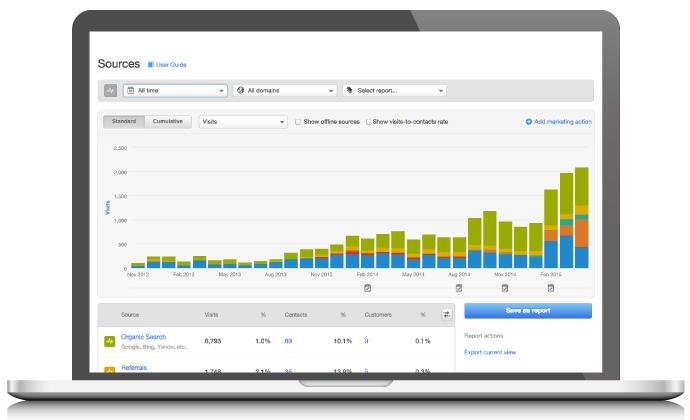Image resolution: width=690 pixels, height=420 pixels.
Task: Expand the All domains dropdown
Action: [284, 90]
